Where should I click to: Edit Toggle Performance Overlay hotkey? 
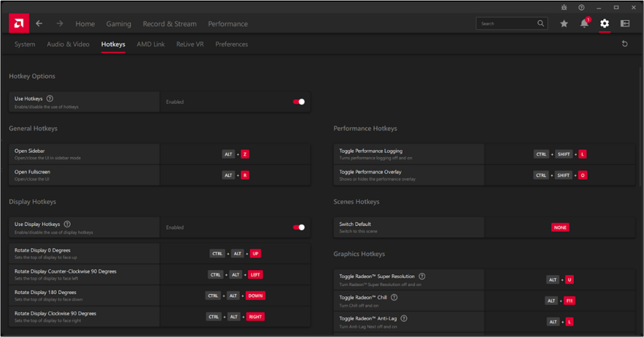pyautogui.click(x=560, y=175)
